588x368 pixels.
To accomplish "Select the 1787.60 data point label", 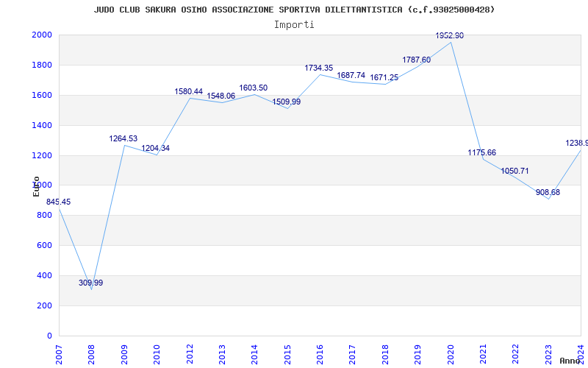I will (417, 60).
